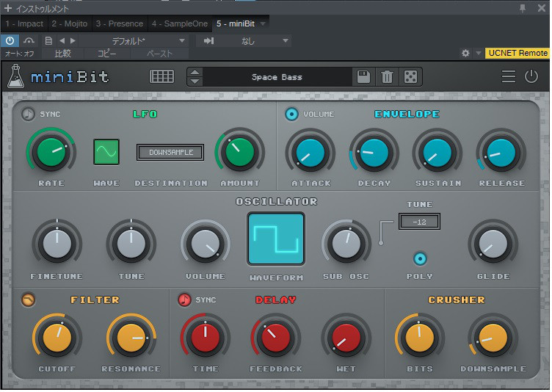This screenshot has width=552, height=392.
Task: Click the crusher DOWNSAMPLE knob
Action: (x=493, y=338)
